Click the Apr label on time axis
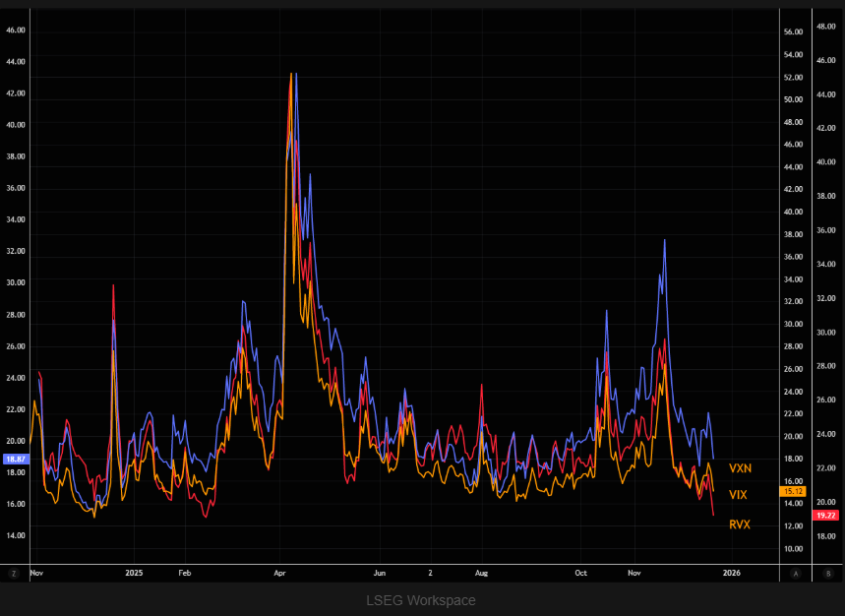 coord(281,572)
